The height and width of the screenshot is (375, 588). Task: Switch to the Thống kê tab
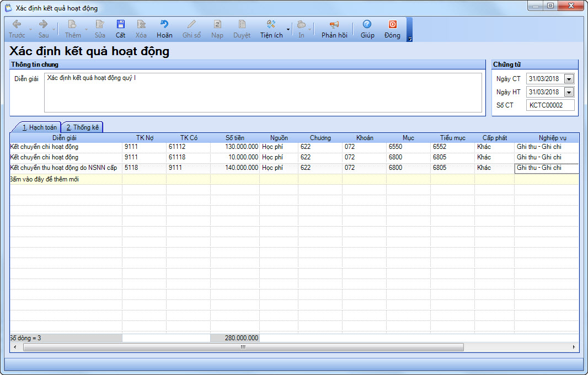tap(83, 127)
